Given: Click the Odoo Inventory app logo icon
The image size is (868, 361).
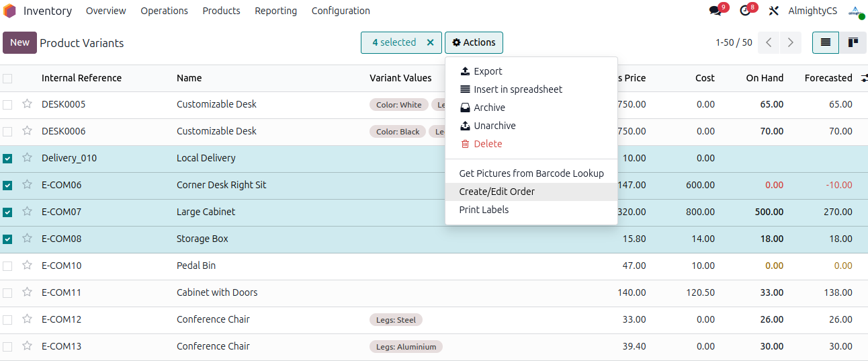Looking at the screenshot, I should [x=9, y=11].
